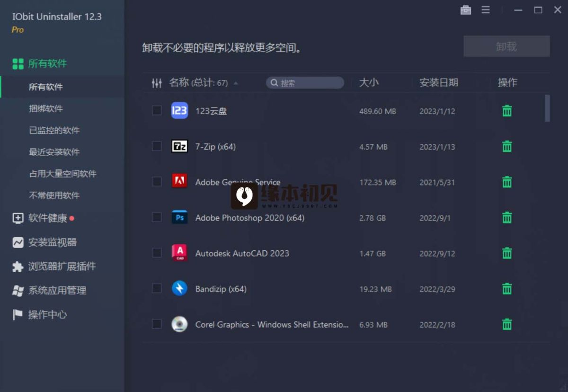Screen dimensions: 568x392
Task: Click the size value 489.60 MB
Action: click(x=377, y=111)
